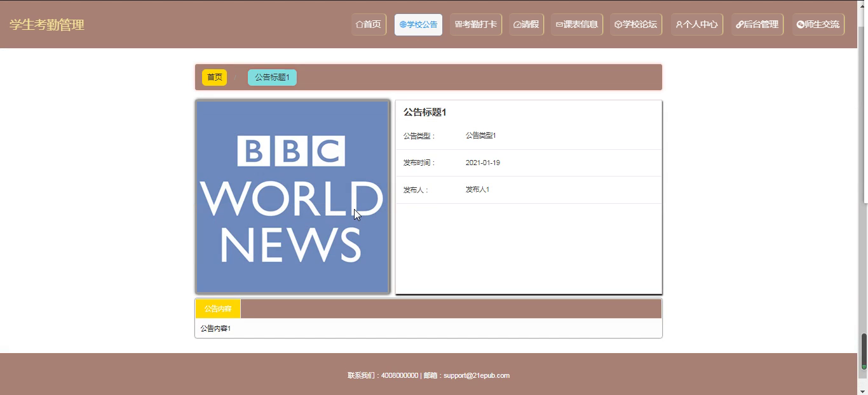Click the 公告类型： label

point(419,136)
